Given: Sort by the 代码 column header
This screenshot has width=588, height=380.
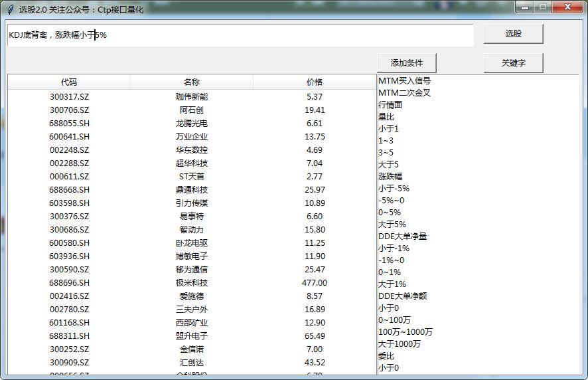Looking at the screenshot, I should [x=69, y=82].
